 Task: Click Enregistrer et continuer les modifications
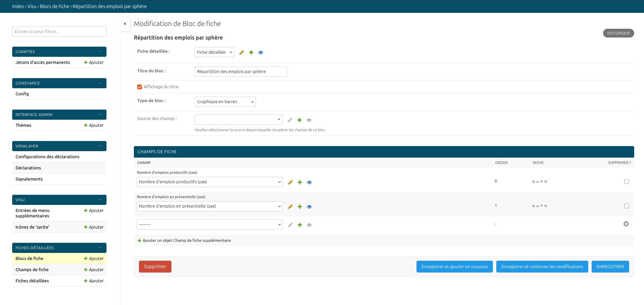pyautogui.click(x=542, y=266)
